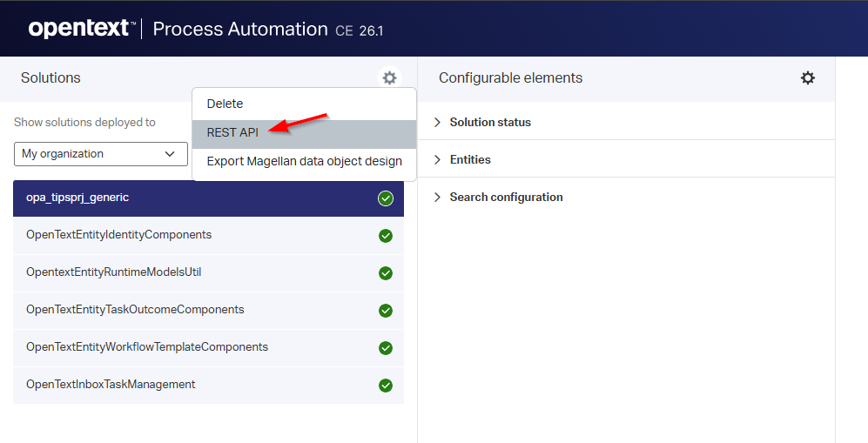The height and width of the screenshot is (443, 868).
Task: Select the OpenTextEntityWorkflowTemplateComponents solution
Action: [208, 348]
